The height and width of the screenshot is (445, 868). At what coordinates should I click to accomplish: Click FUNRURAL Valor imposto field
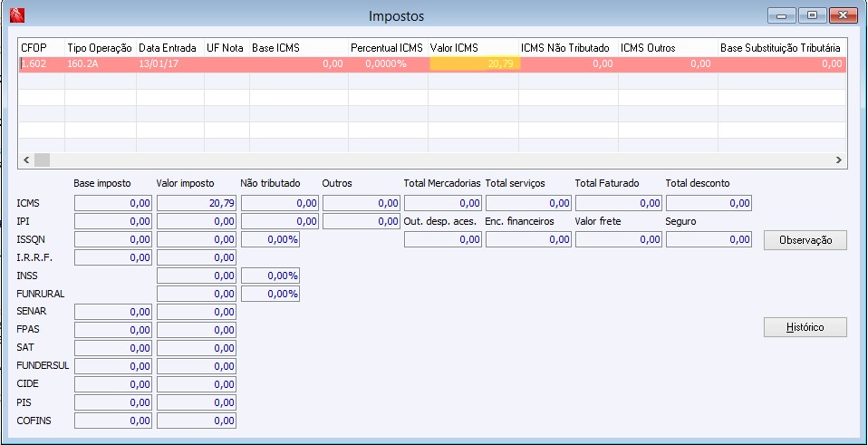(x=197, y=294)
